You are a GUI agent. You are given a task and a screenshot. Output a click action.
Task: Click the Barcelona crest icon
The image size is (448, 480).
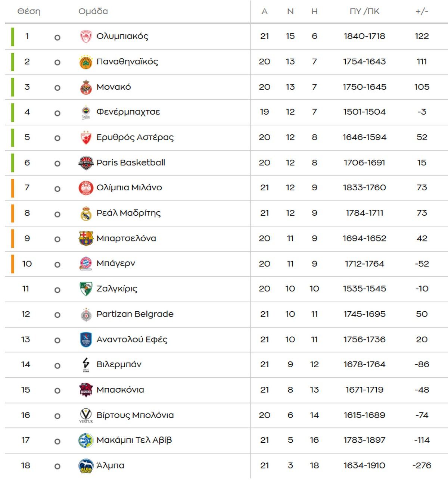86,239
